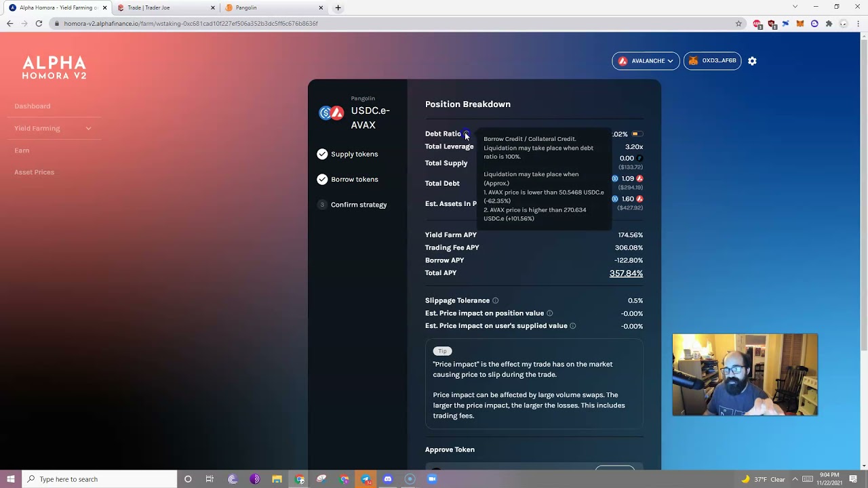
Task: Click the Supply tokens completed checkmark
Action: tap(322, 154)
